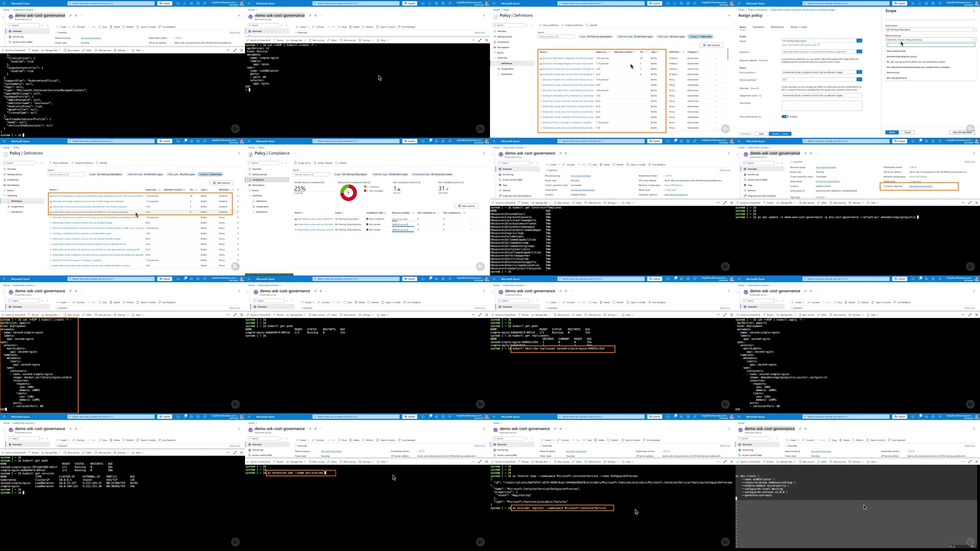Restart the ConstraintTemplates Cloud Shell
Viewport: 980px width, 551px height.
coord(523,203)
